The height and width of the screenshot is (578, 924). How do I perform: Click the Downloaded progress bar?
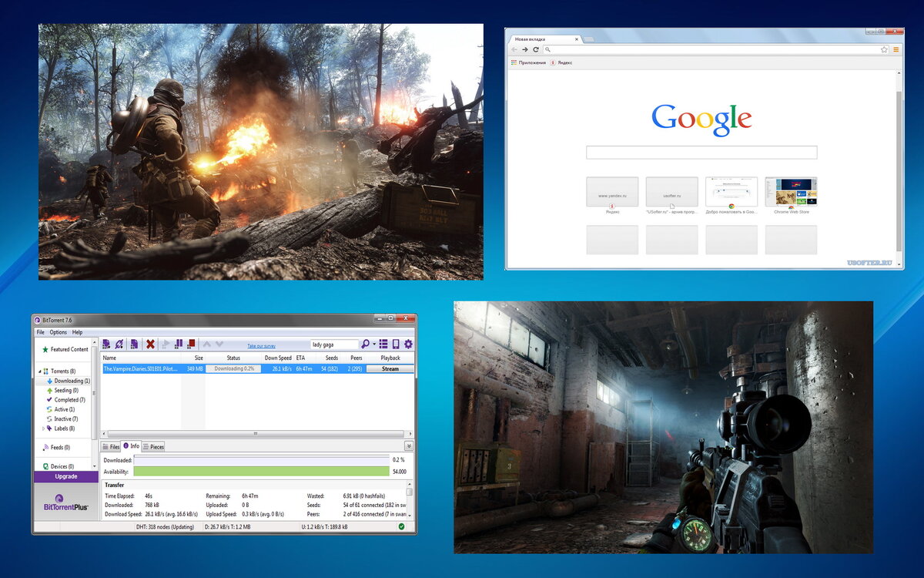[261, 460]
